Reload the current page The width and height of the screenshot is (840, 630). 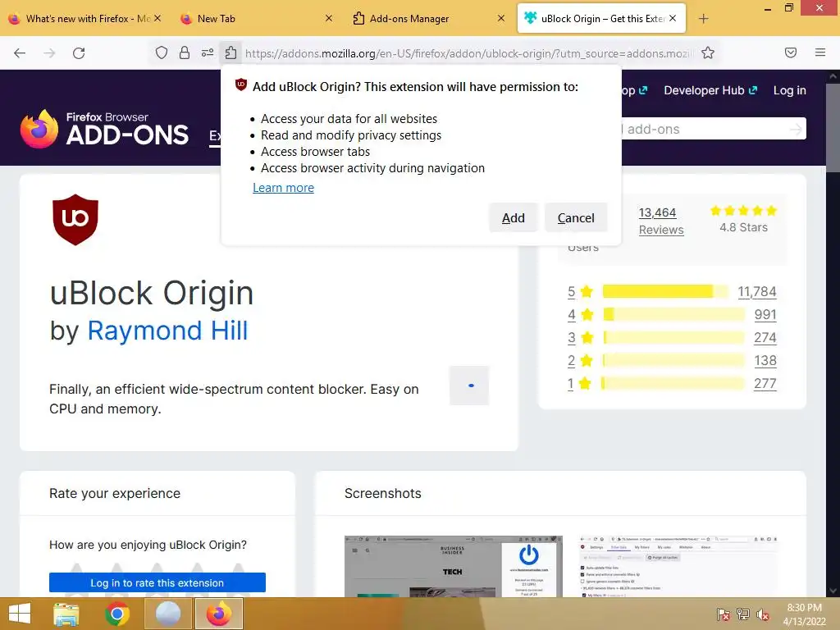point(79,53)
